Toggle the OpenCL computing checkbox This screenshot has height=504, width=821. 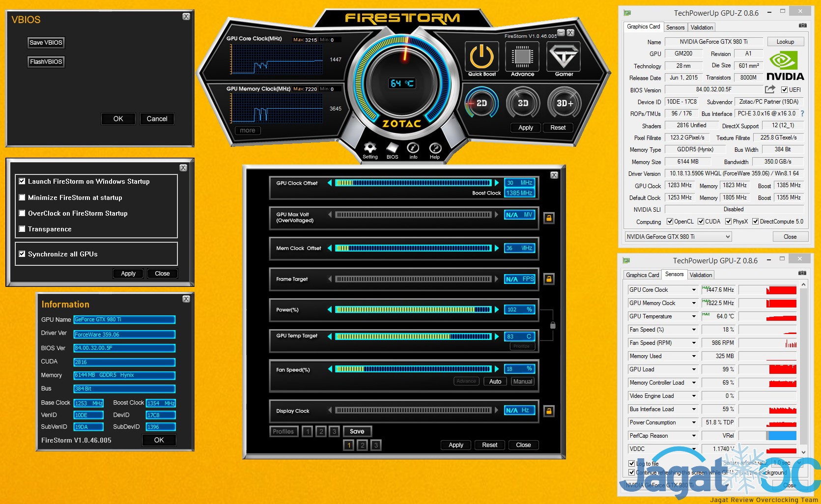(x=670, y=222)
